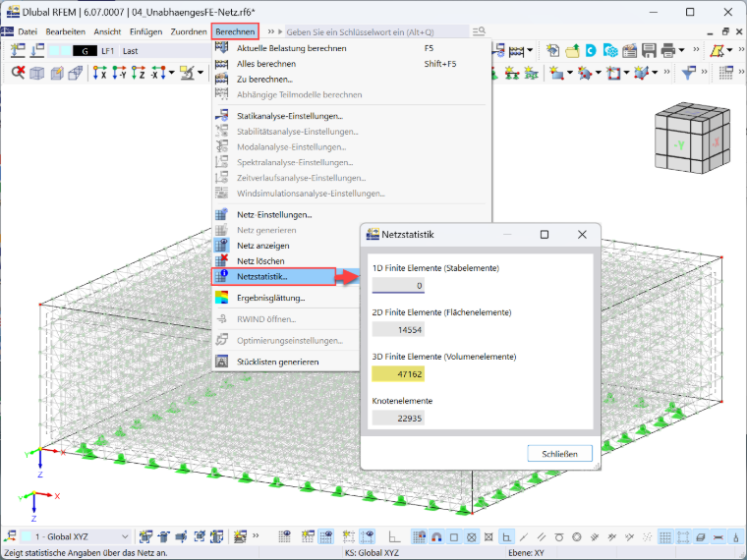Click the table grid icon

point(726,73)
